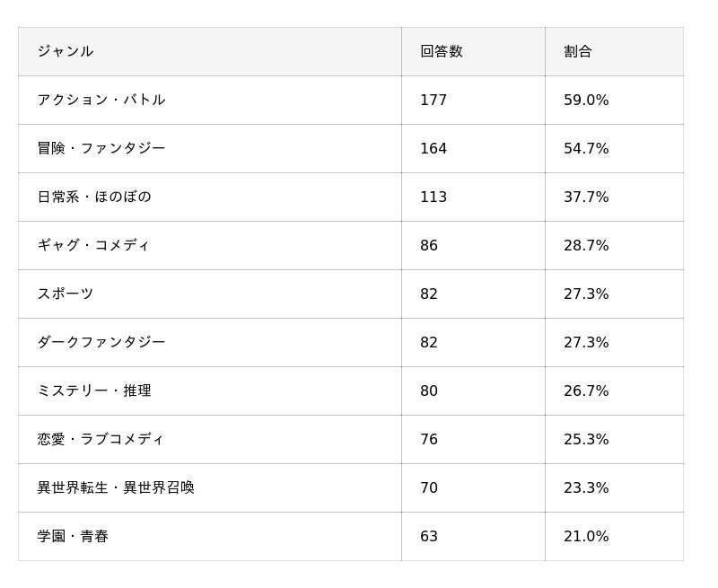Click the ジャンル column header
This screenshot has height=588, width=718.
click(66, 51)
